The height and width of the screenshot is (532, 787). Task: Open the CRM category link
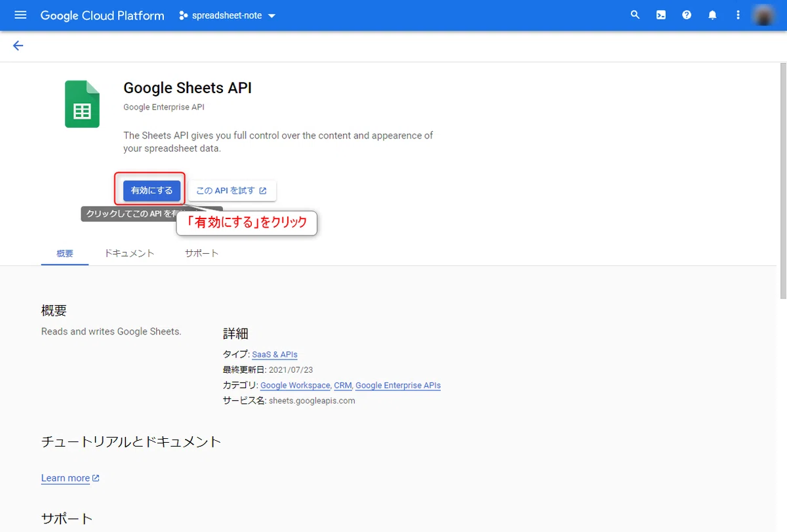(x=343, y=385)
